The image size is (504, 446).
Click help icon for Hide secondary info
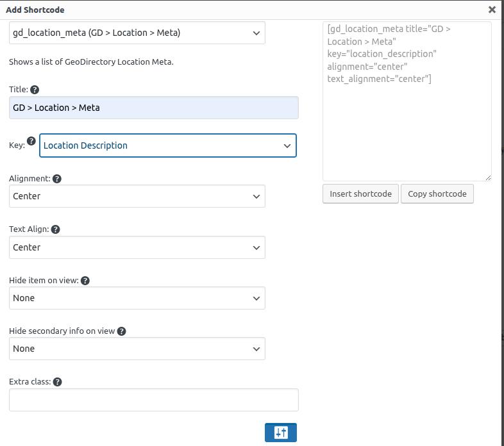(x=122, y=331)
